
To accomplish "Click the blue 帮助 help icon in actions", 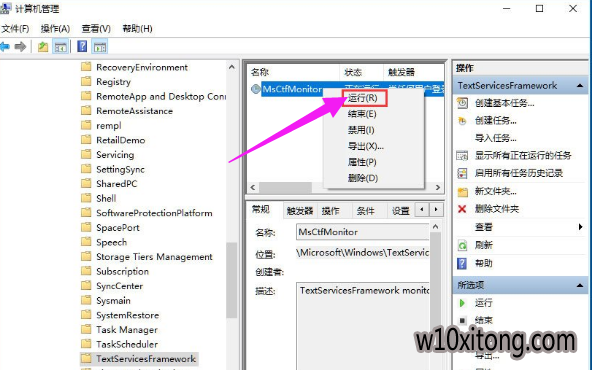I will coord(462,263).
